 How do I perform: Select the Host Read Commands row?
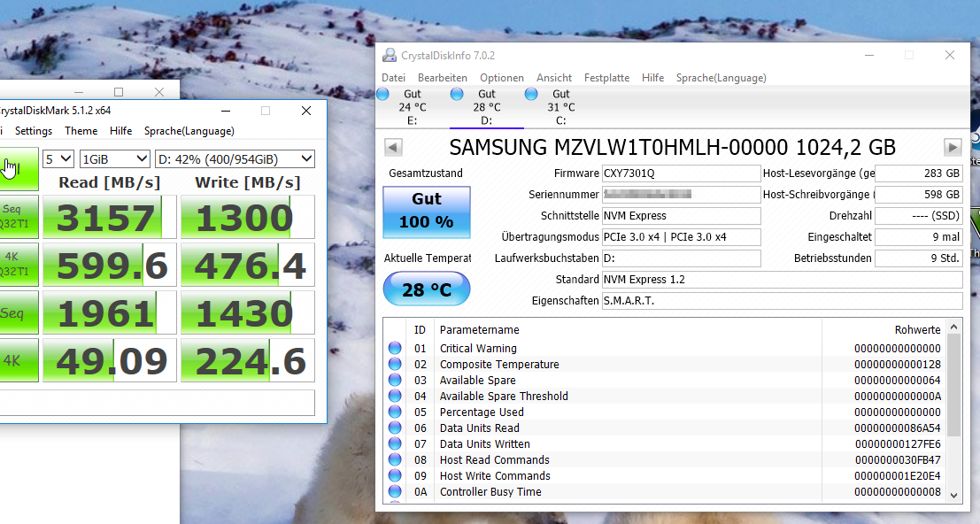point(665,459)
